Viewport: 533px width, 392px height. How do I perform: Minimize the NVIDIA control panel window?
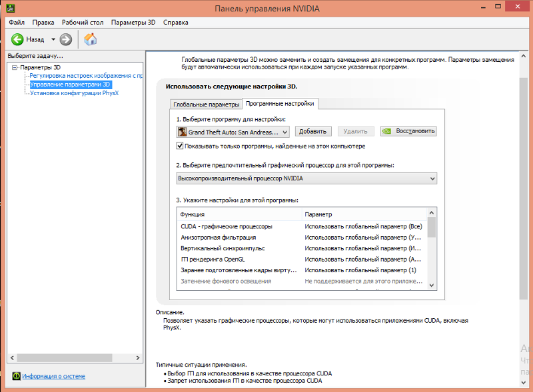[x=483, y=7]
